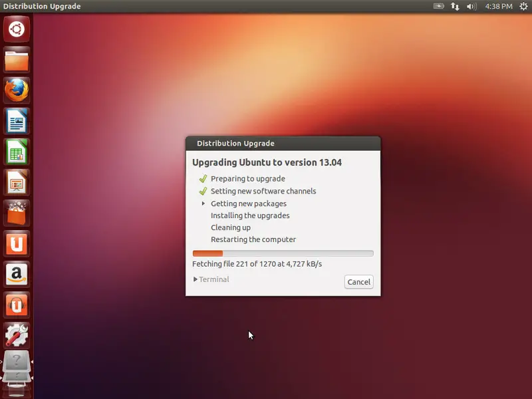Click the Preparing to upgrade checkmark

point(203,178)
